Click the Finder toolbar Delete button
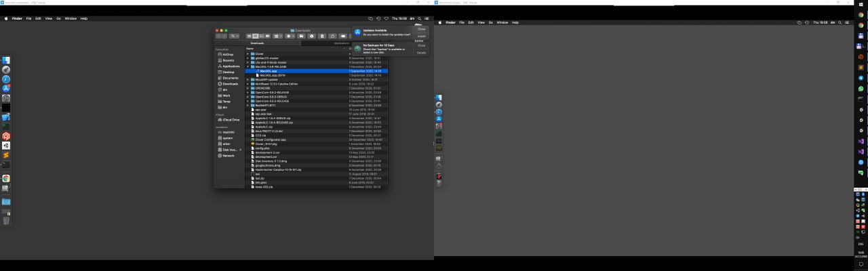This screenshot has width=868, height=271. pyautogui.click(x=322, y=36)
